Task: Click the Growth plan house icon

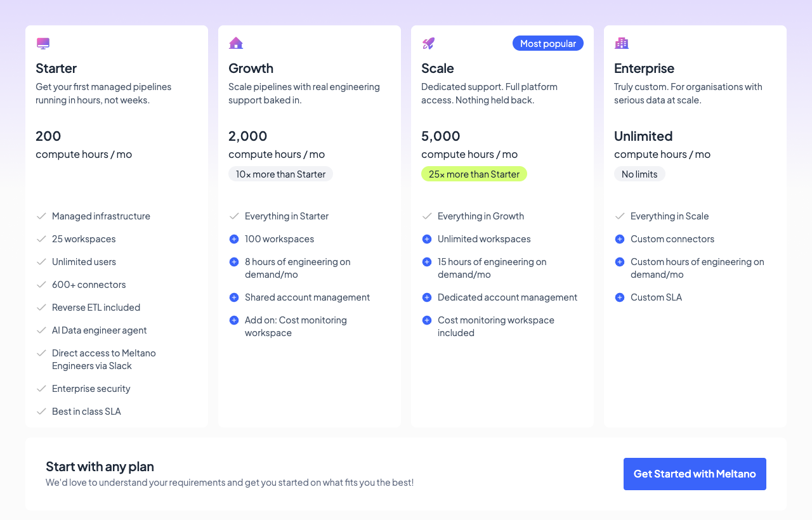Action: pos(236,43)
